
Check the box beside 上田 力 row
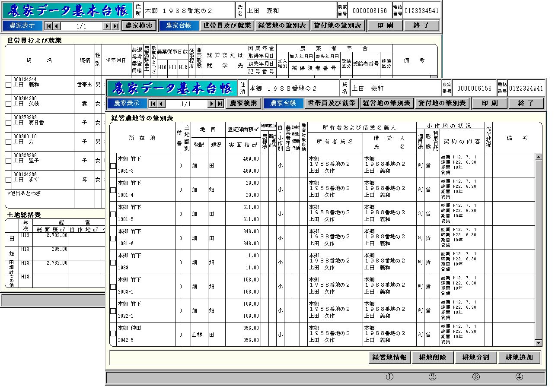pyautogui.click(x=8, y=142)
